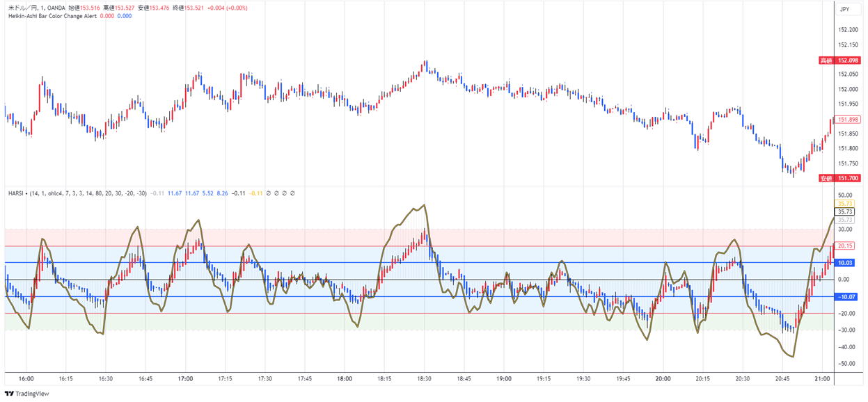Screen dimensions: 868x402
Task: Click the 21:00 time axis label
Action: pos(822,379)
